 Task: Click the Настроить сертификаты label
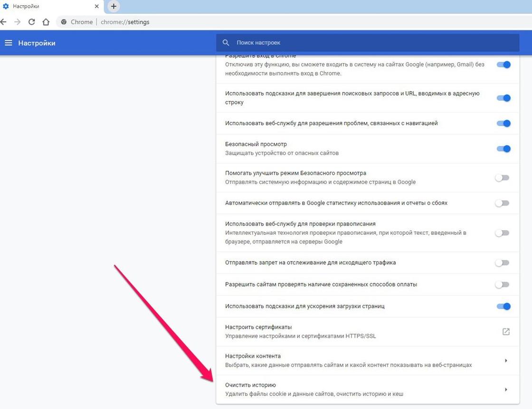[258, 327]
